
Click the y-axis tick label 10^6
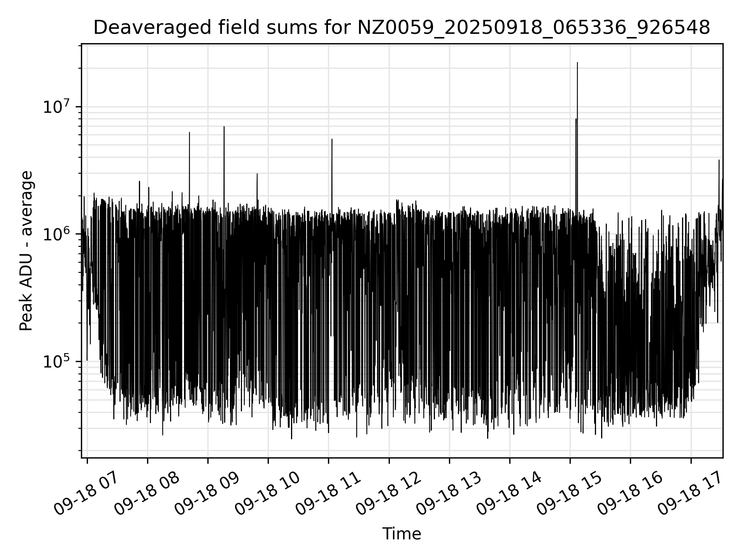click(x=56, y=234)
